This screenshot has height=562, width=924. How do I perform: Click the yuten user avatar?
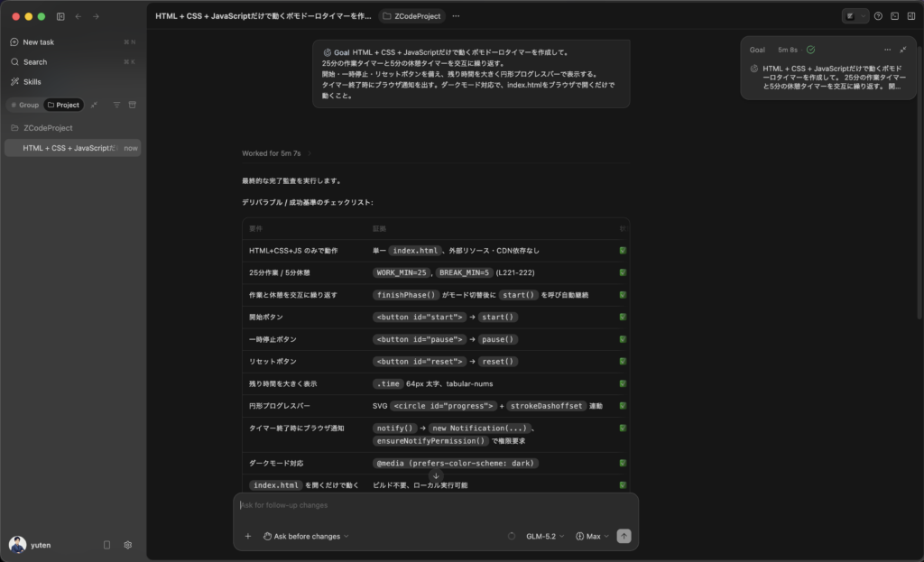(x=17, y=545)
